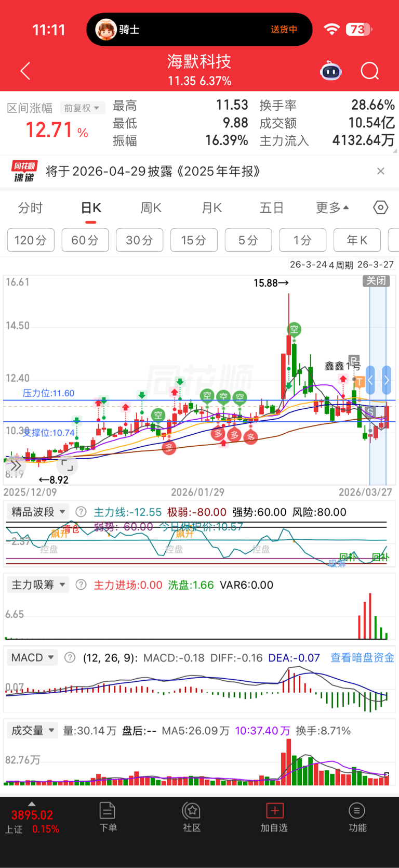This screenshot has width=399, height=868.
Task: Open 下单 order icon
Action: point(108,817)
